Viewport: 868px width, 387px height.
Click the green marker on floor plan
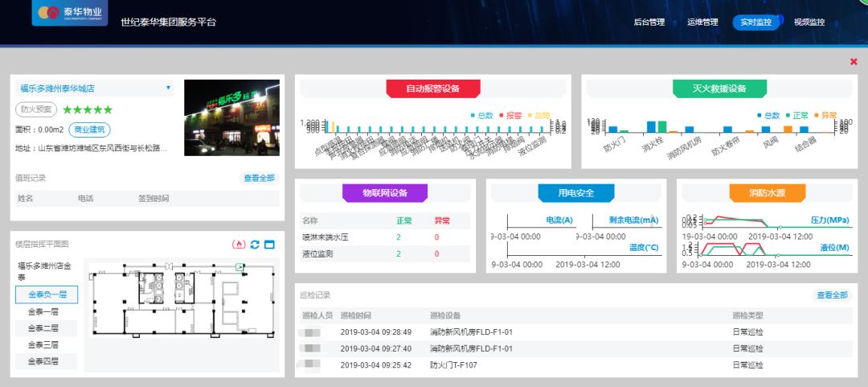click(240, 267)
